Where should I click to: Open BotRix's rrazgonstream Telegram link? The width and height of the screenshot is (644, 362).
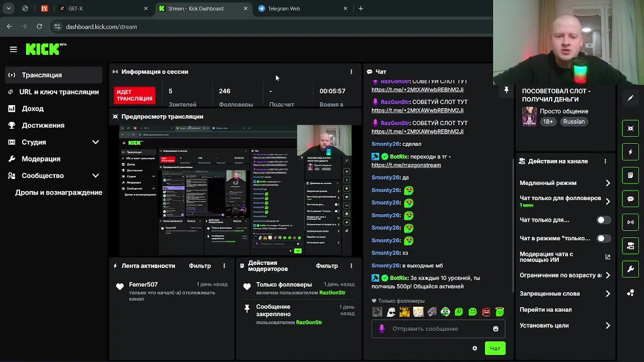[x=406, y=165]
